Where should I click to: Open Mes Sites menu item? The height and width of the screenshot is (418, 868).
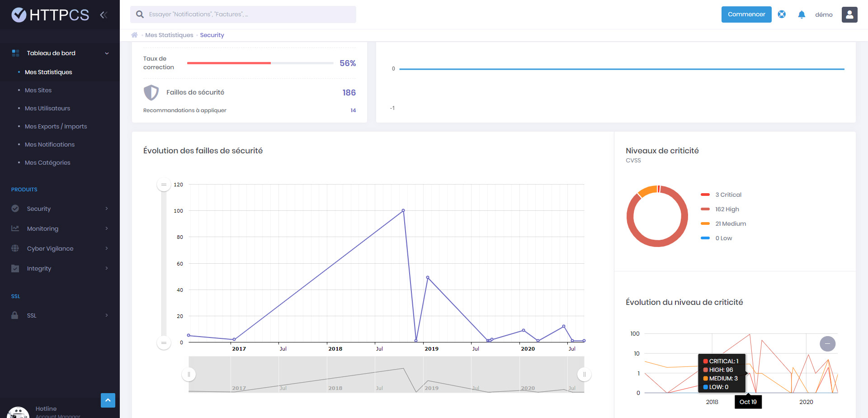(x=38, y=90)
